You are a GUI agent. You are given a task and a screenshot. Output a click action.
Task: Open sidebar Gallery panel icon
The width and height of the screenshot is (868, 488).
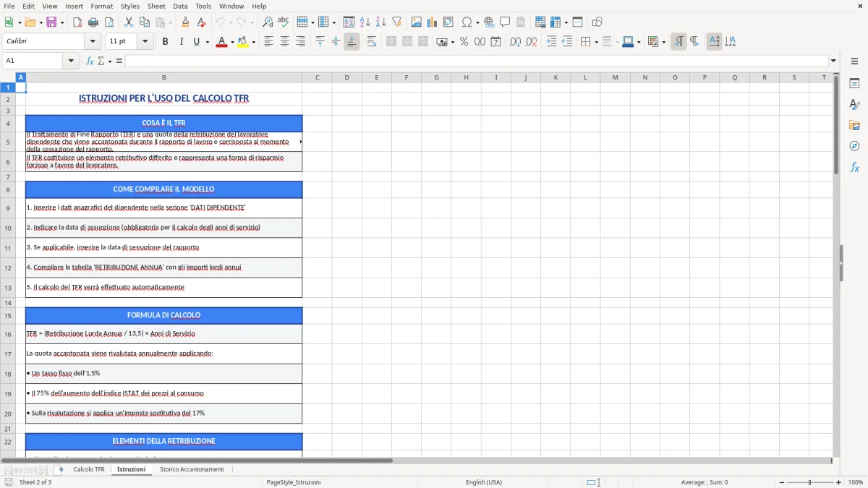coord(854,126)
